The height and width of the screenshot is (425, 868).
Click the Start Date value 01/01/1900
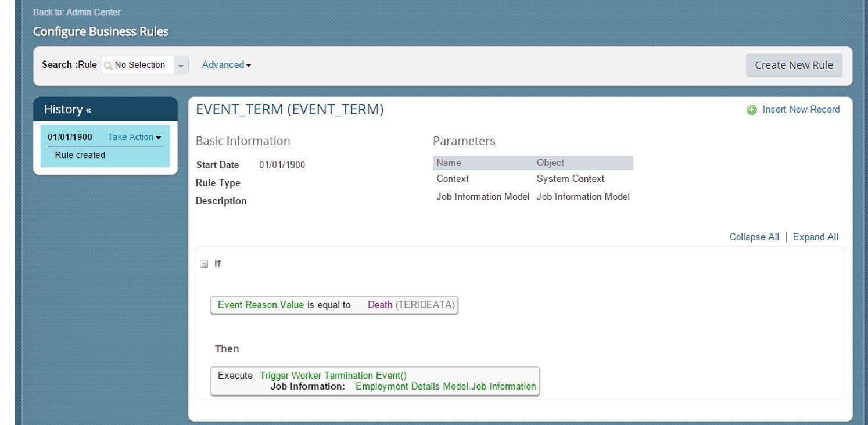click(x=282, y=165)
